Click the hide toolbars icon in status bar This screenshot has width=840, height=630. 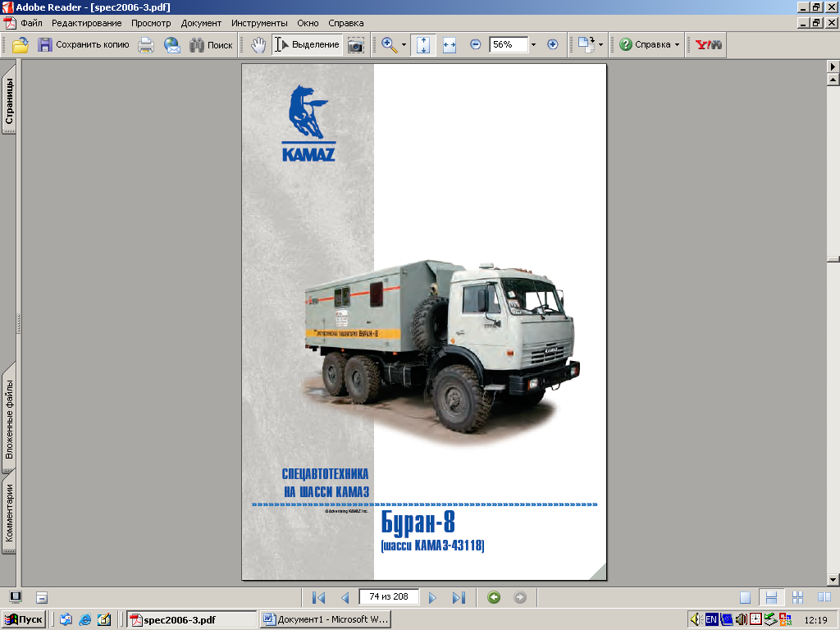[42, 597]
